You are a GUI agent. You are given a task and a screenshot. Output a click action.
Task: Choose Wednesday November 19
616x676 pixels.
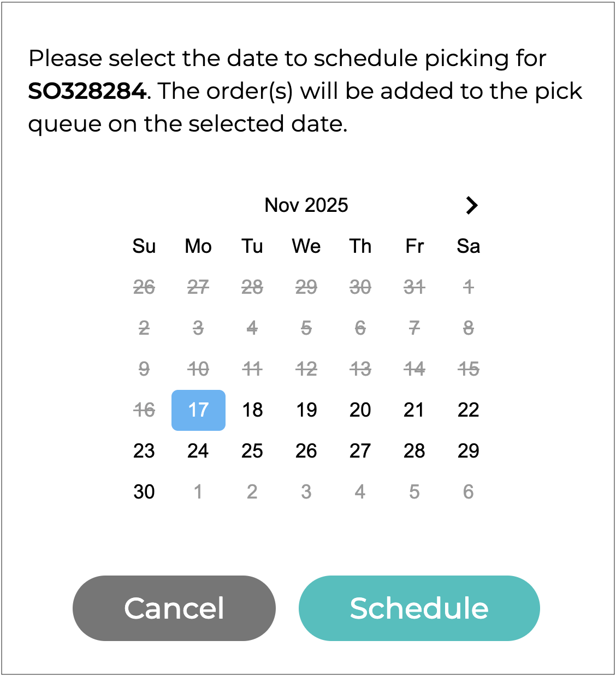click(306, 410)
